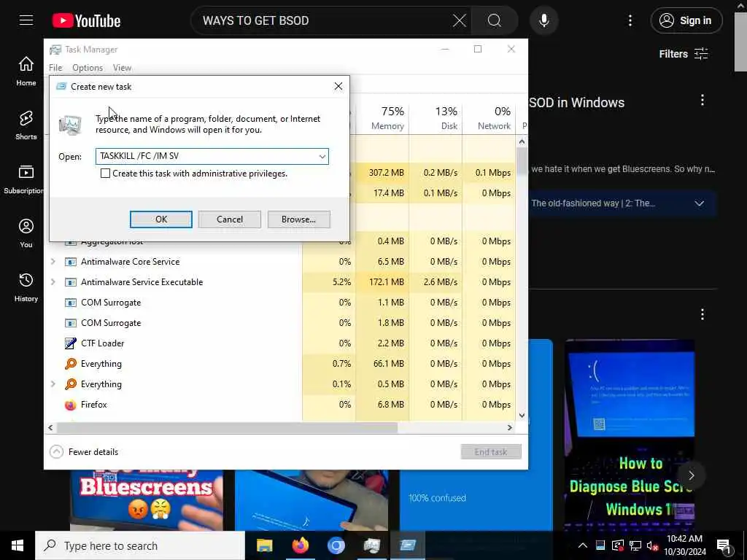This screenshot has height=560, width=747.
Task: Open the YouTube hamburger guide menu
Action: point(26,20)
